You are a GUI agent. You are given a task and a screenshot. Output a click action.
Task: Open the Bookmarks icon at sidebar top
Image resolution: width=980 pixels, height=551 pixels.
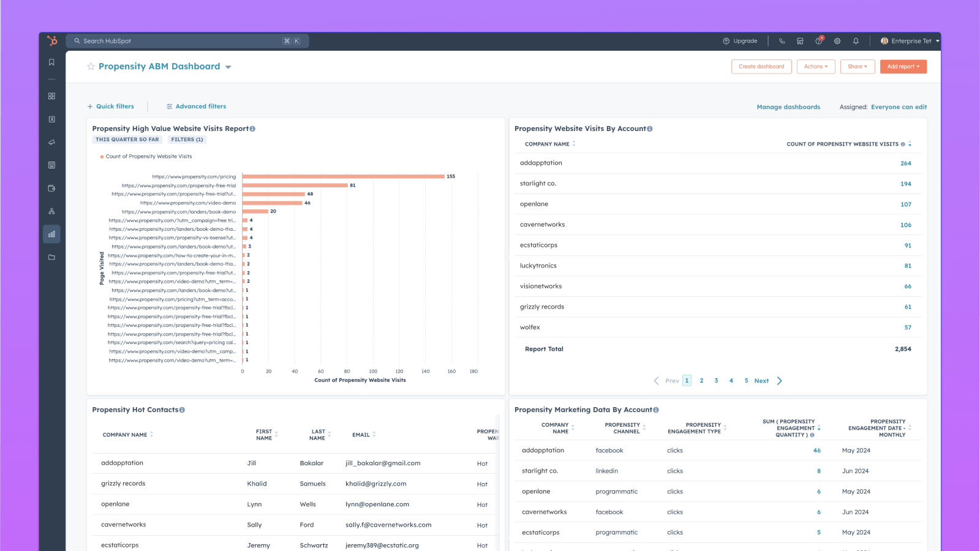pos(51,62)
